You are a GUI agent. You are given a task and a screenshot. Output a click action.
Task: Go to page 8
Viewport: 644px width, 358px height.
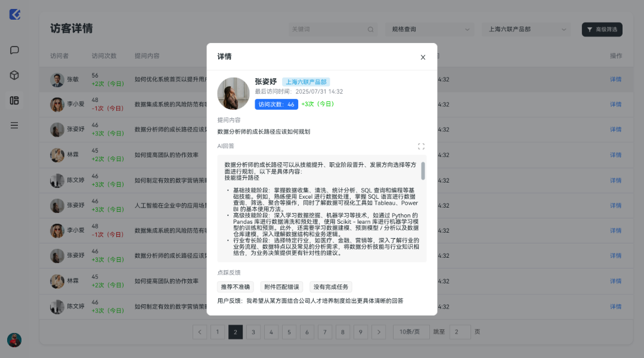(342, 332)
